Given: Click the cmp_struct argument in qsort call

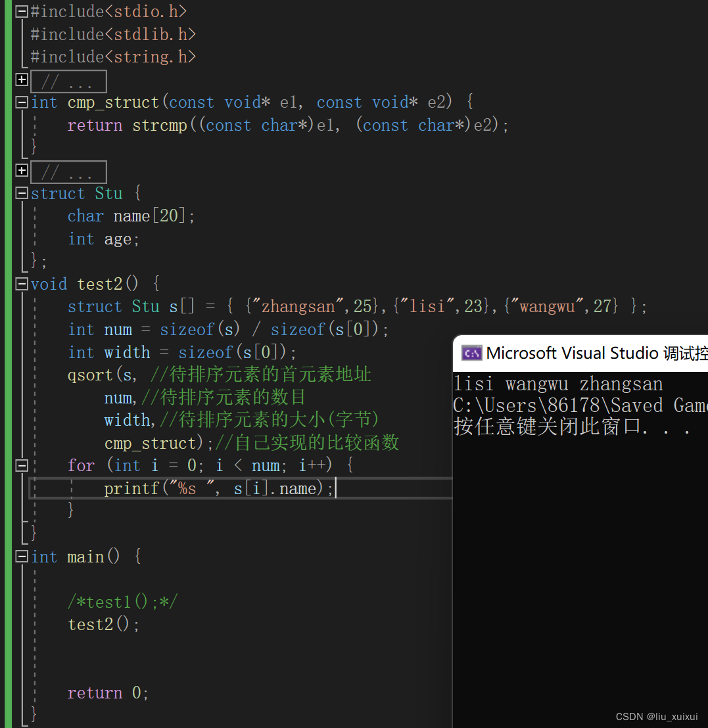Looking at the screenshot, I should tap(150, 444).
